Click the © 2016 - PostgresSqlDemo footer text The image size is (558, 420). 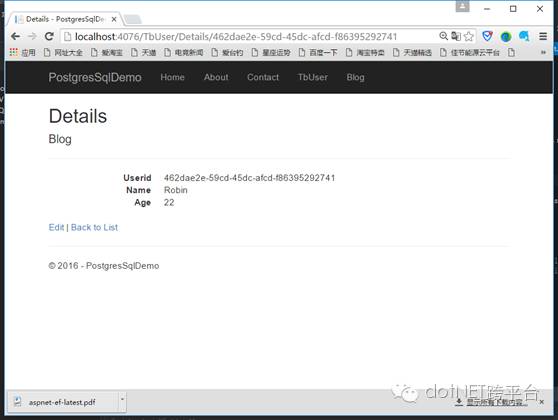click(104, 266)
